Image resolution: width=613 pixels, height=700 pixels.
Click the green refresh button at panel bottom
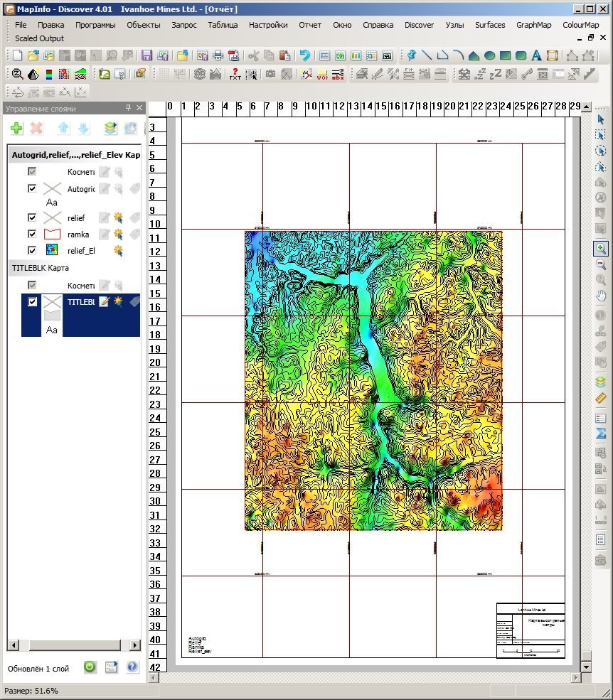(90, 667)
